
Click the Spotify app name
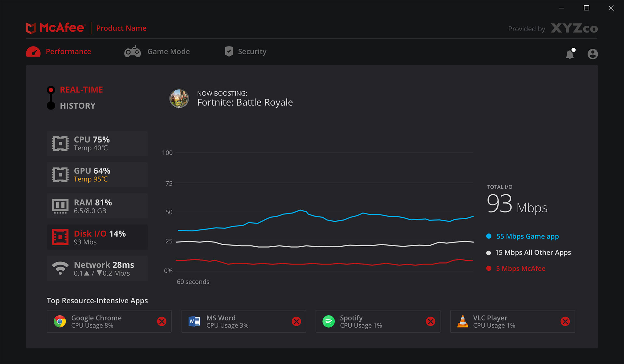point(351,318)
